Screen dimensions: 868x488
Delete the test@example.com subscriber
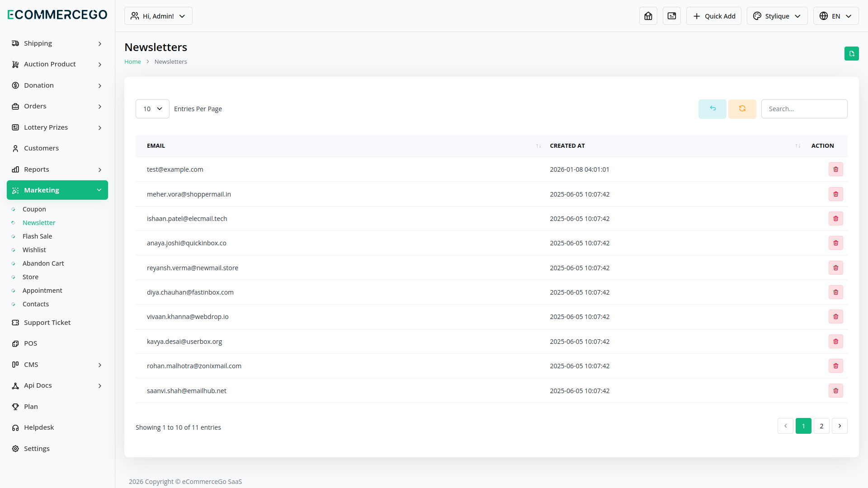click(x=835, y=169)
